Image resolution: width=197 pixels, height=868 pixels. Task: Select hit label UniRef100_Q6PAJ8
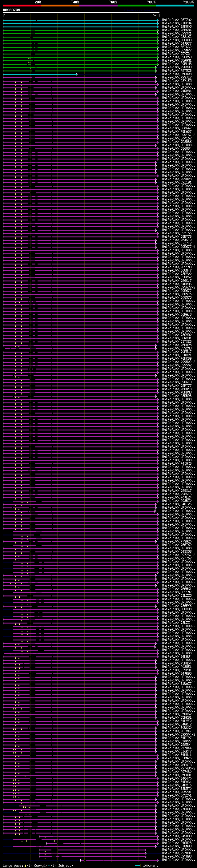click(176, 314)
